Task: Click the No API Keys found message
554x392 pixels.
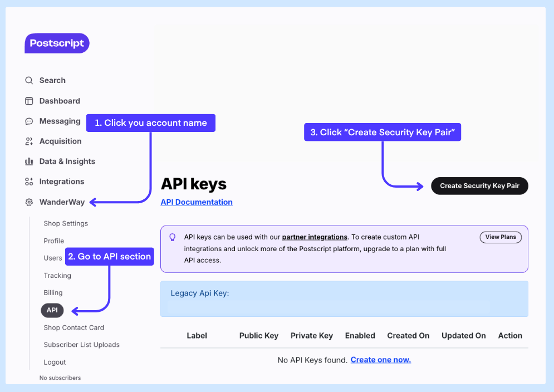Action: [313, 360]
